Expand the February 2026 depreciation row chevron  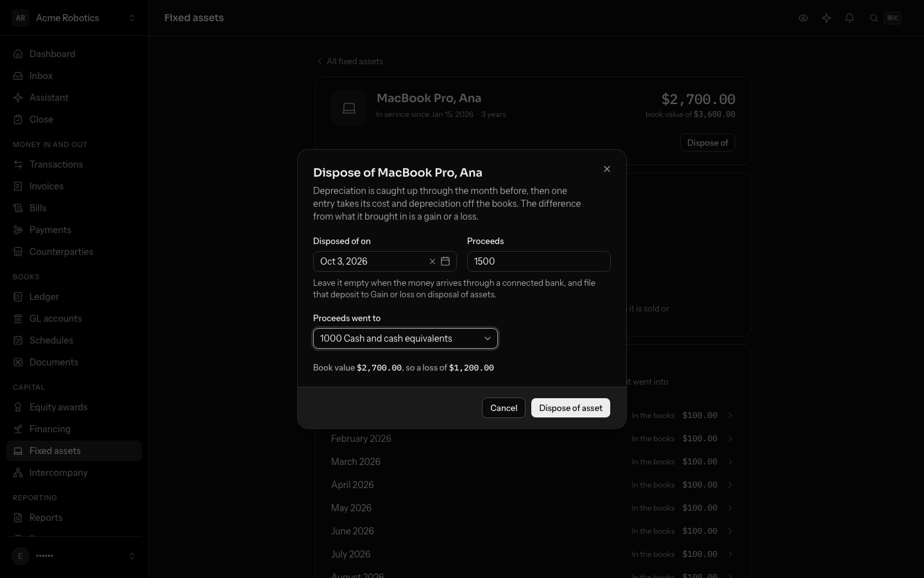coord(730,439)
